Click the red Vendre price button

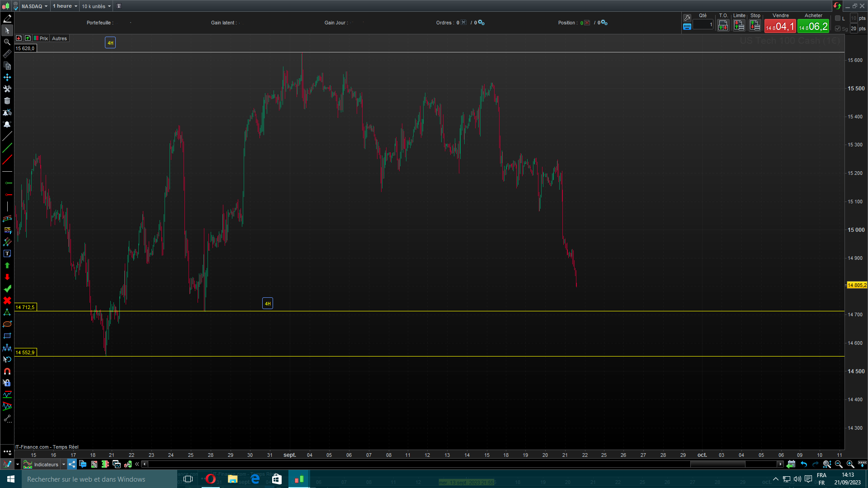[x=780, y=27]
